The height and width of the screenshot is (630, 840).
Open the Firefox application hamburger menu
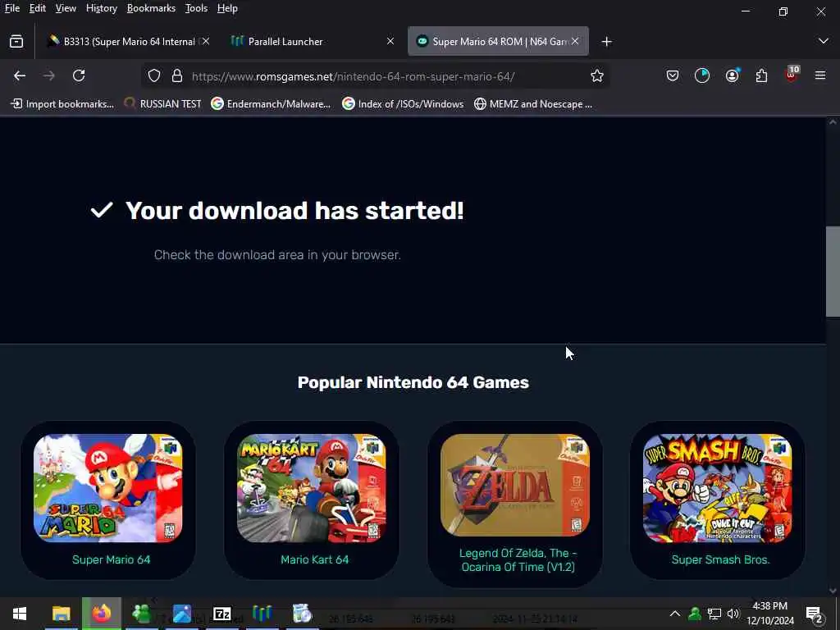click(820, 76)
